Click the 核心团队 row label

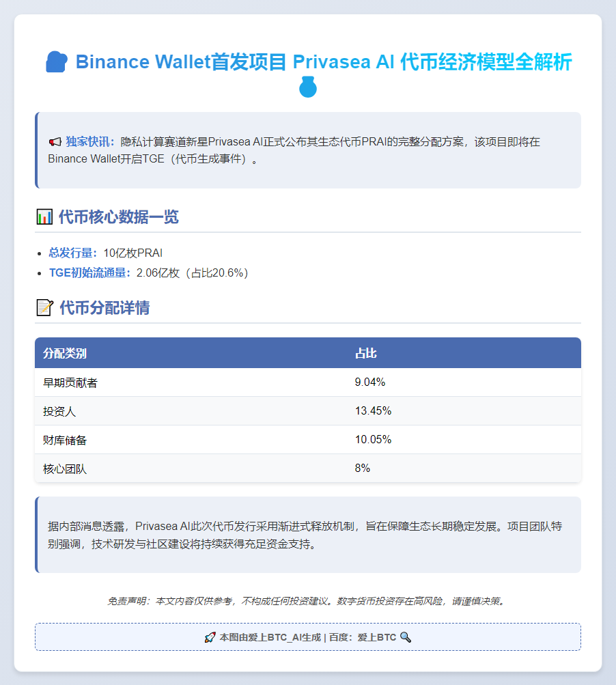click(x=65, y=469)
